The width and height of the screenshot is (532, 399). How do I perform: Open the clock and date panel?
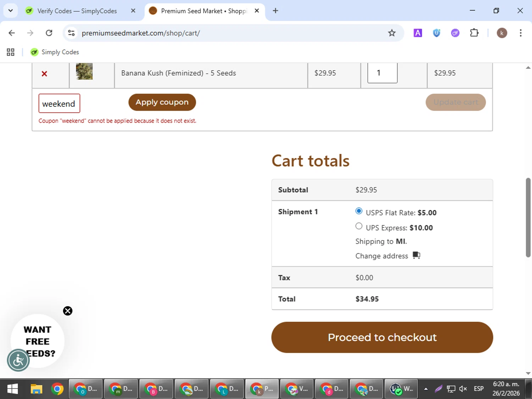(x=506, y=389)
